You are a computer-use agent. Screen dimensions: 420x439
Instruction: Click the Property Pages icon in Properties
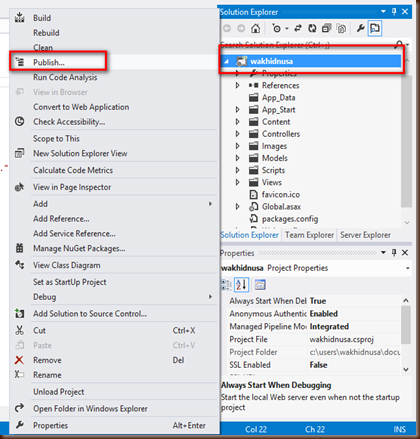click(x=260, y=285)
